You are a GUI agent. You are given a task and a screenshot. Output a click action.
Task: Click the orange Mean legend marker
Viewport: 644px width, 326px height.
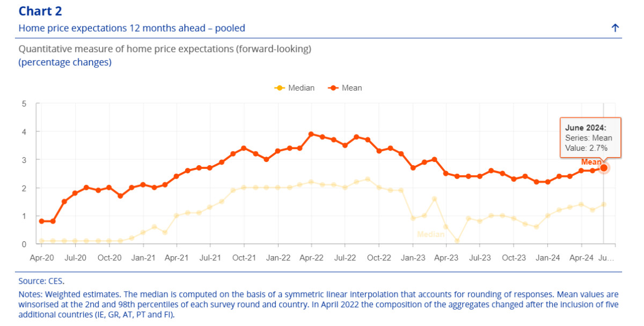333,88
